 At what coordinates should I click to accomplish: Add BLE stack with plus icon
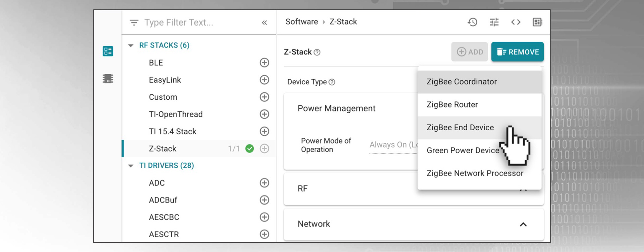click(x=264, y=63)
